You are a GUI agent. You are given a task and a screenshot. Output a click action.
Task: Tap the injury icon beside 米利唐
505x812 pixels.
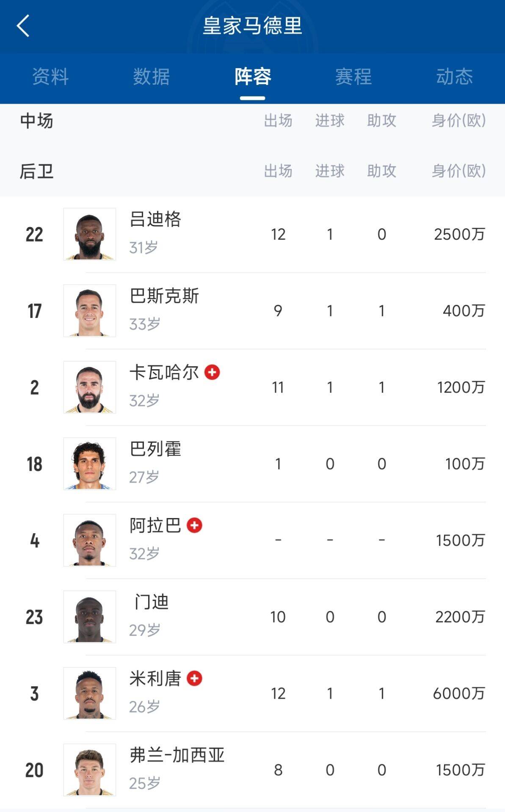pyautogui.click(x=194, y=678)
